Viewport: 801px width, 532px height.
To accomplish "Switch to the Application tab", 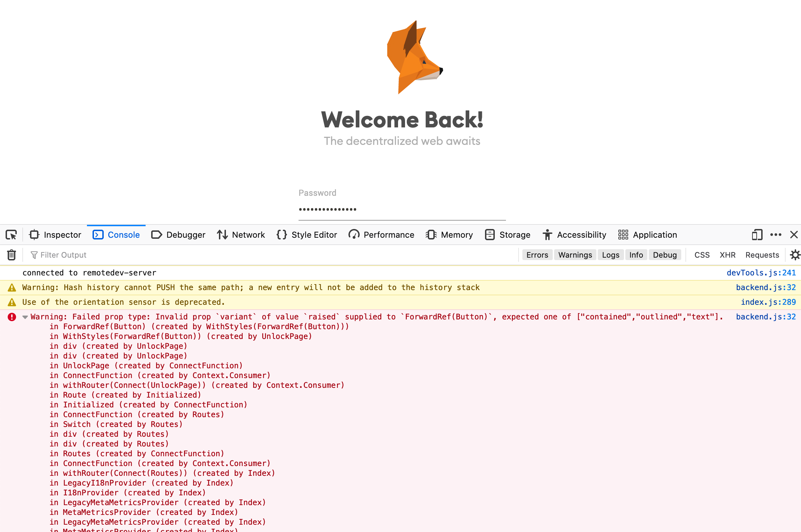I will tap(648, 235).
